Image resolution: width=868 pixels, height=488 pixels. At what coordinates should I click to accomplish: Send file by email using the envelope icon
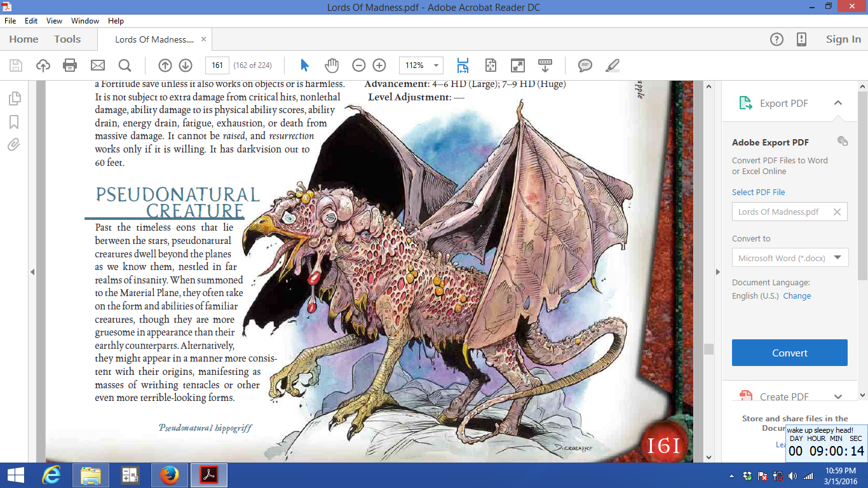[97, 65]
